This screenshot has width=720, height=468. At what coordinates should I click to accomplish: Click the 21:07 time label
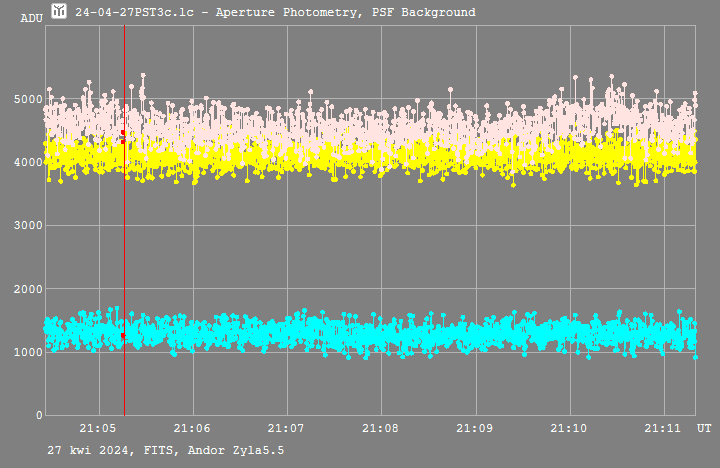[286, 429]
